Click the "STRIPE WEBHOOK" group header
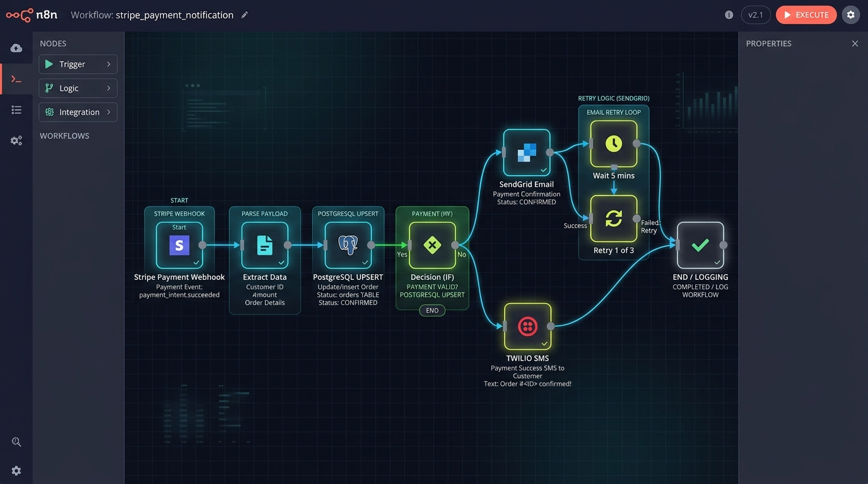Screen dimensions: 868x484 point(179,214)
